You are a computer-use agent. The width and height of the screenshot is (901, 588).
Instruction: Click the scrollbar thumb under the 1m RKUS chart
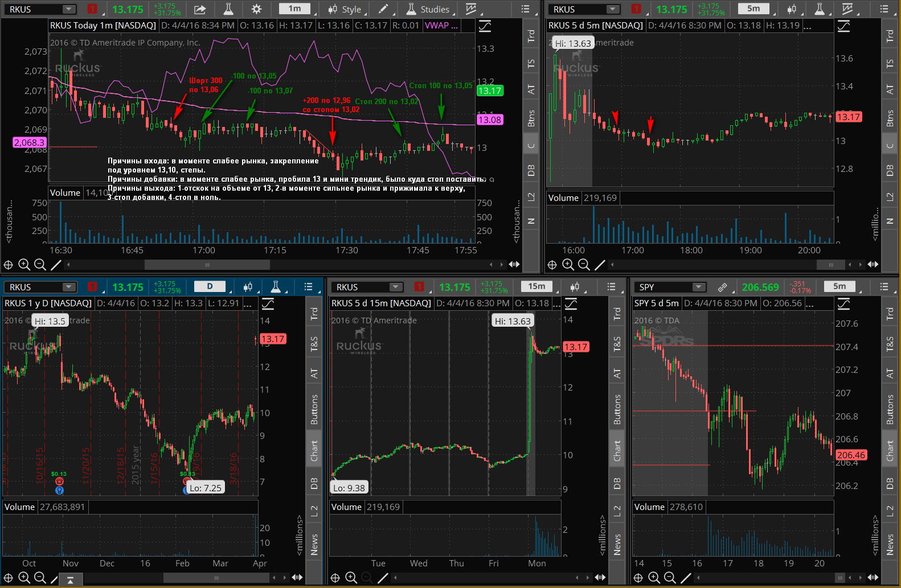click(207, 265)
